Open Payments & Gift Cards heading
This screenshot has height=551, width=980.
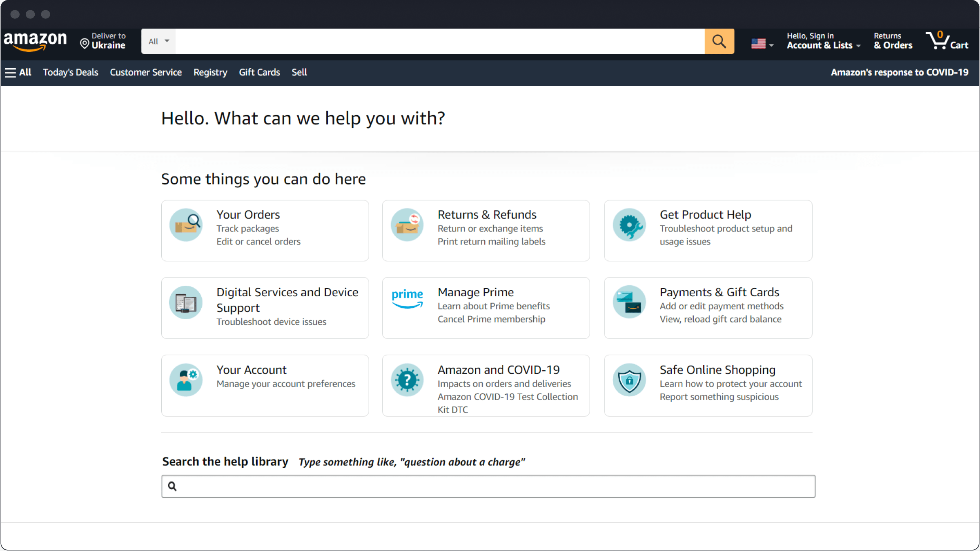(719, 292)
